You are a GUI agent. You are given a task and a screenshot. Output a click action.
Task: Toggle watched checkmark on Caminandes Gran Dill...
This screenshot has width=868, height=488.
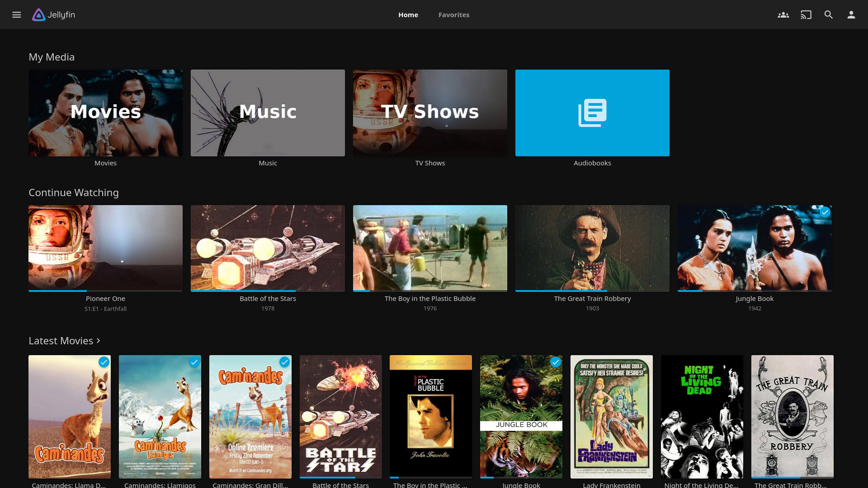(284, 361)
